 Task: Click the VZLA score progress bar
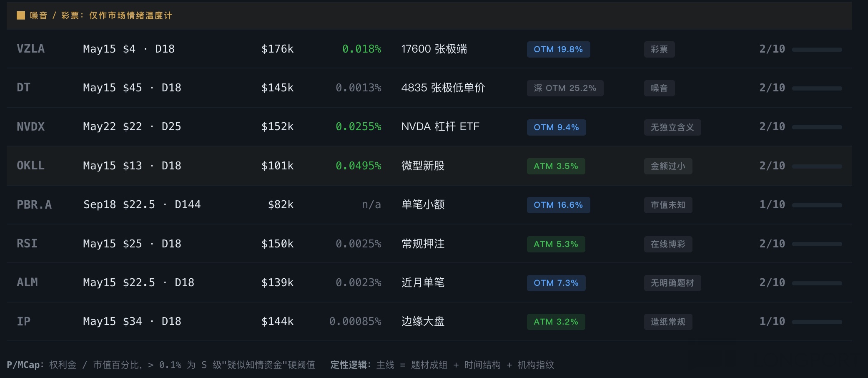[817, 50]
